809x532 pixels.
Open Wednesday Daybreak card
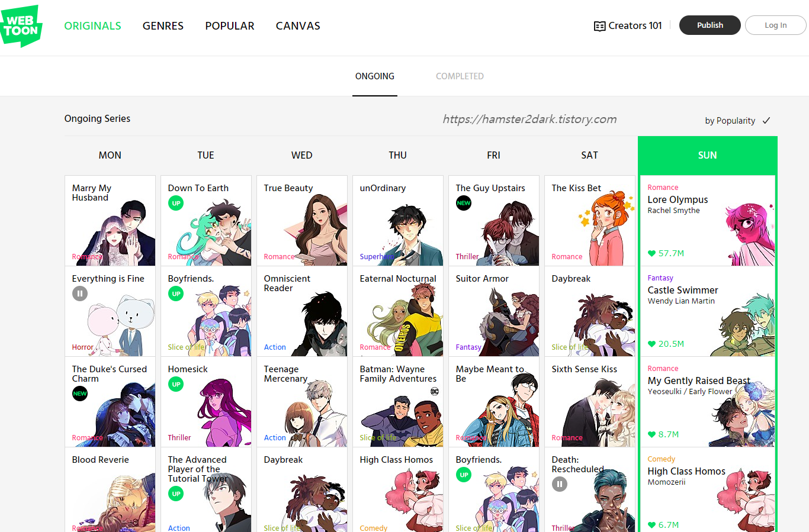pos(302,490)
